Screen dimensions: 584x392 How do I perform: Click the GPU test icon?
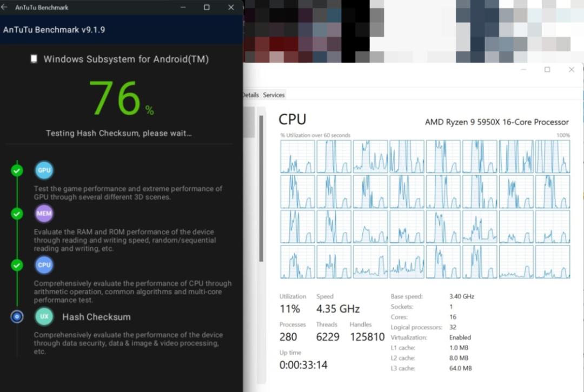pyautogui.click(x=44, y=170)
